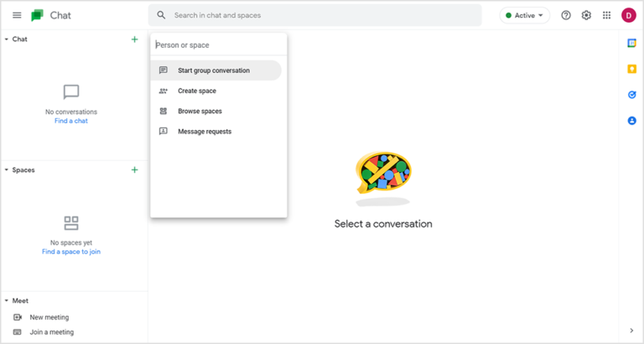The image size is (644, 344).
Task: Open Settings gear icon
Action: click(x=586, y=15)
